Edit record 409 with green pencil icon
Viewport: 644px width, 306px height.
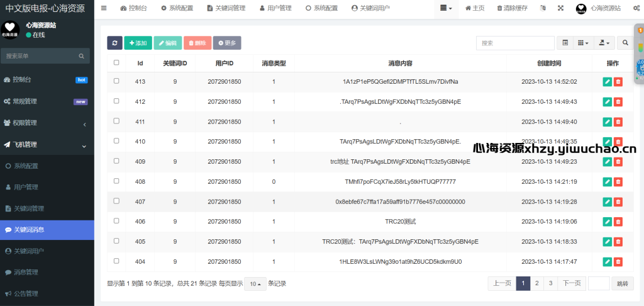click(x=607, y=162)
